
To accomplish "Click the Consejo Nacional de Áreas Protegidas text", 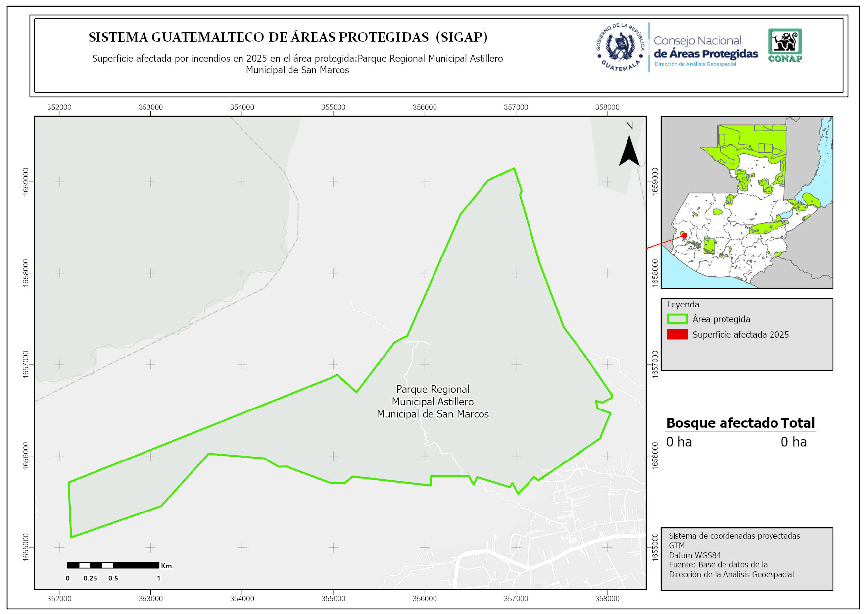I will pyautogui.click(x=705, y=48).
